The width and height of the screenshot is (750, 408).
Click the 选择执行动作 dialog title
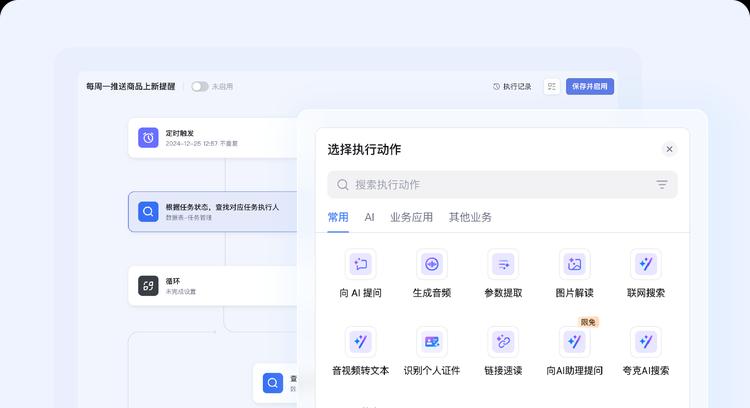point(364,149)
